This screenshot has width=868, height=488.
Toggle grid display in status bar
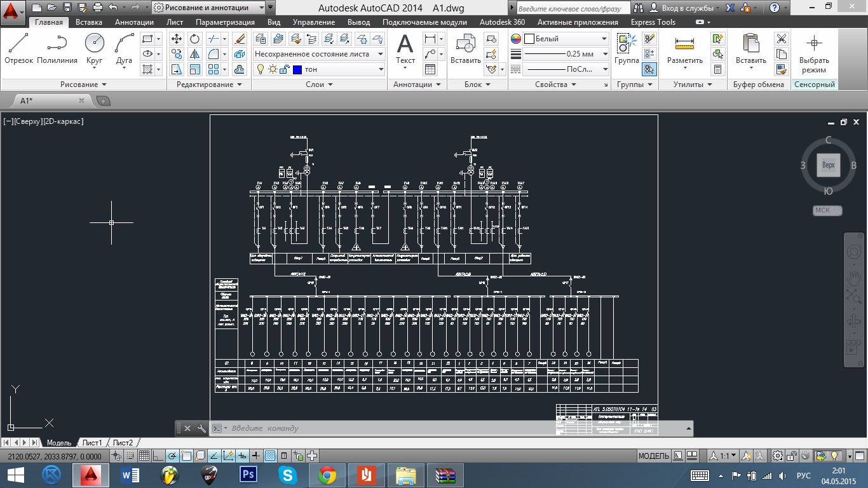[144, 456]
